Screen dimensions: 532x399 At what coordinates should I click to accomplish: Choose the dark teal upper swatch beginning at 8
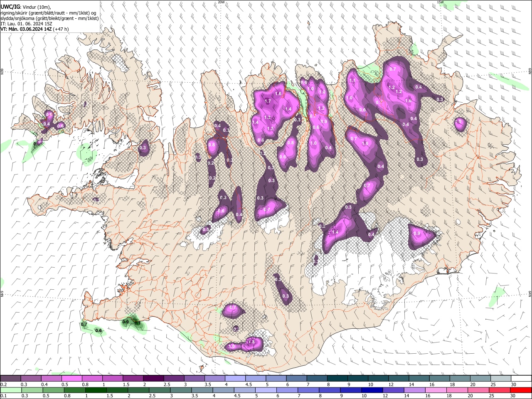(x=337, y=379)
